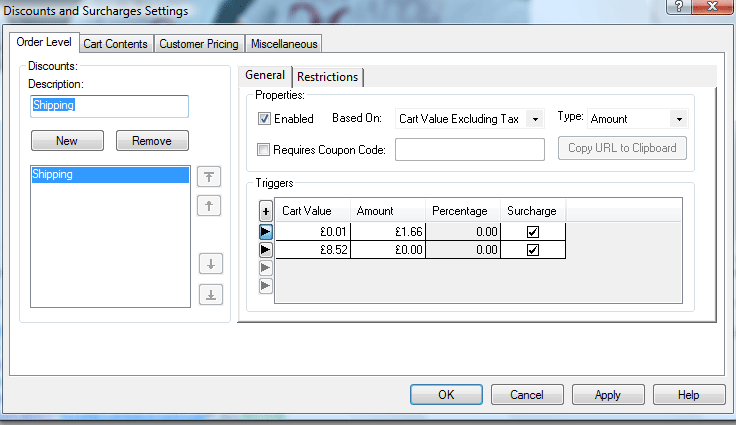Toggle the Enabled checkbox
Screen dimensions: 736x425
click(x=264, y=119)
